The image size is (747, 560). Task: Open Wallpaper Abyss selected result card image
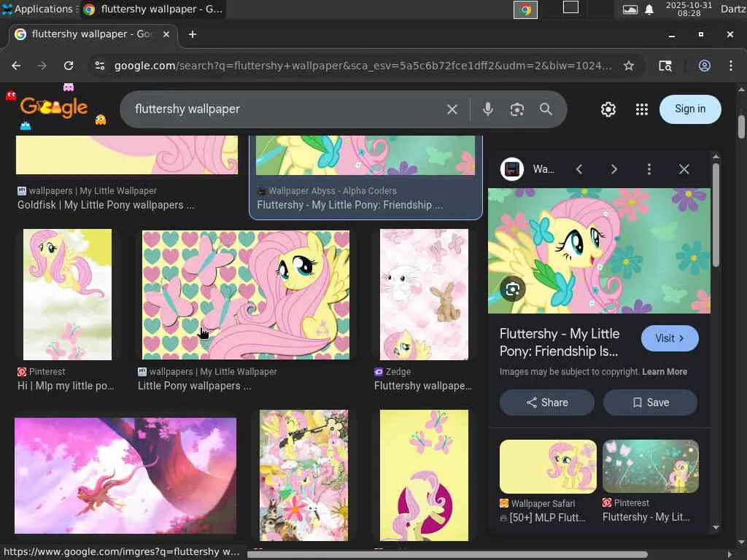coord(365,155)
